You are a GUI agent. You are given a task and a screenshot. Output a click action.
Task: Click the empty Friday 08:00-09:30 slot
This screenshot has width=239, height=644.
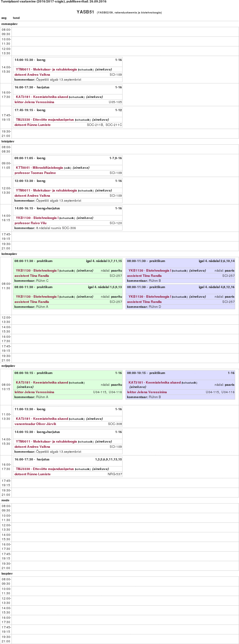coord(125,508)
